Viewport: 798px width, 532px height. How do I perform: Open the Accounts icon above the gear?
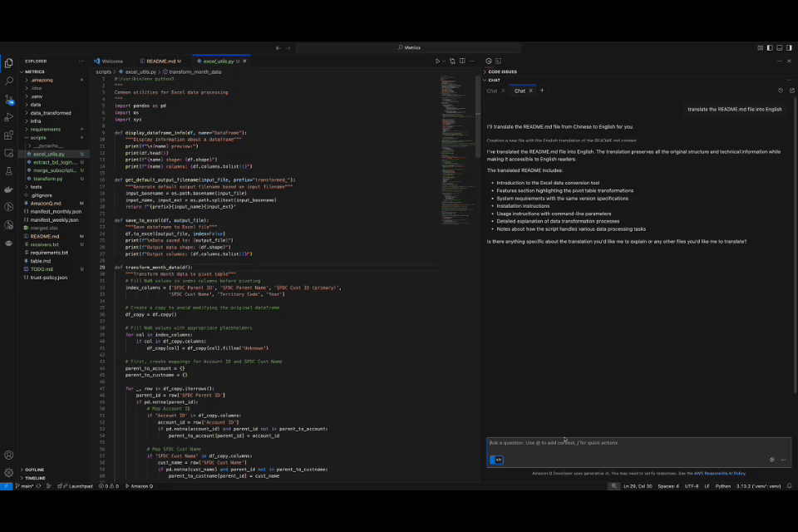pos(8,455)
